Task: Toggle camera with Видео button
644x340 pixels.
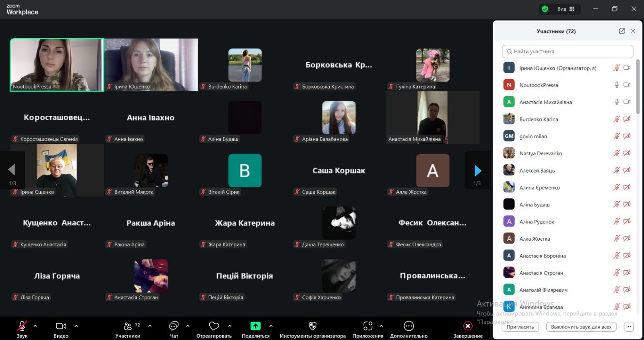Action: (61, 326)
